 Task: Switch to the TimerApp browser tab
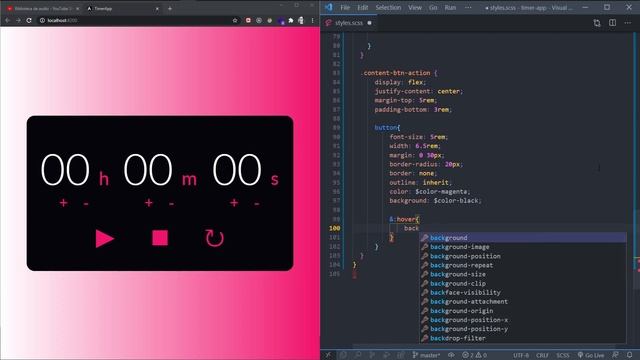coord(122,9)
